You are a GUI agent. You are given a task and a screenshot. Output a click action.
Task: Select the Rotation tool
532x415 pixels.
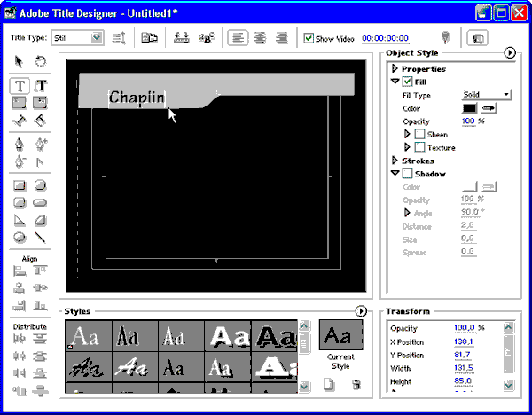pyautogui.click(x=40, y=62)
